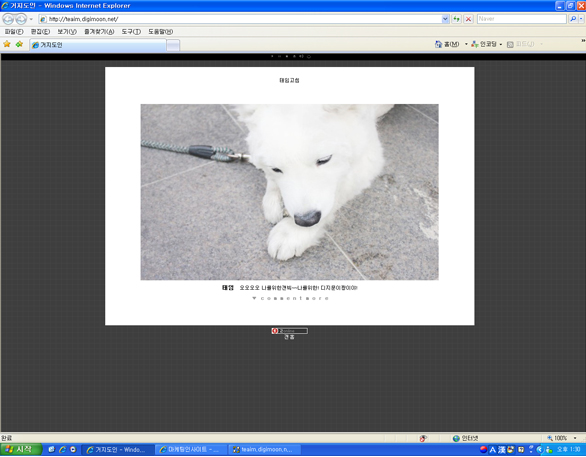Image resolution: width=586 pixels, height=457 pixels.
Task: Click the page title text above photo
Action: coord(289,80)
